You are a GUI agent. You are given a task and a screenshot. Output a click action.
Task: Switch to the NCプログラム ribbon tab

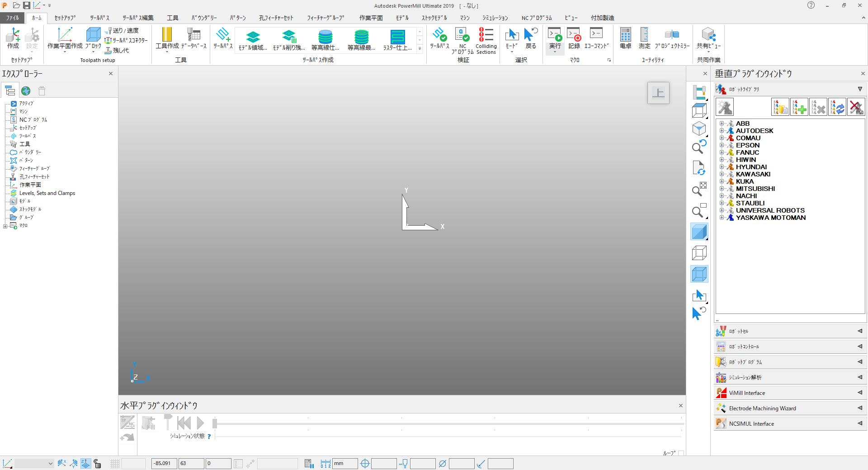(537, 18)
